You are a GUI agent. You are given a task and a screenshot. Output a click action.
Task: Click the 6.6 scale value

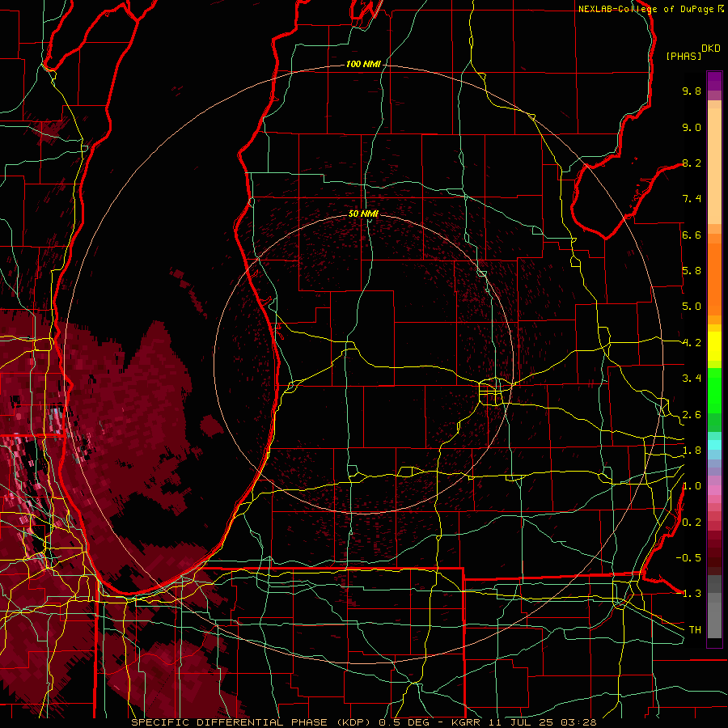(x=692, y=235)
